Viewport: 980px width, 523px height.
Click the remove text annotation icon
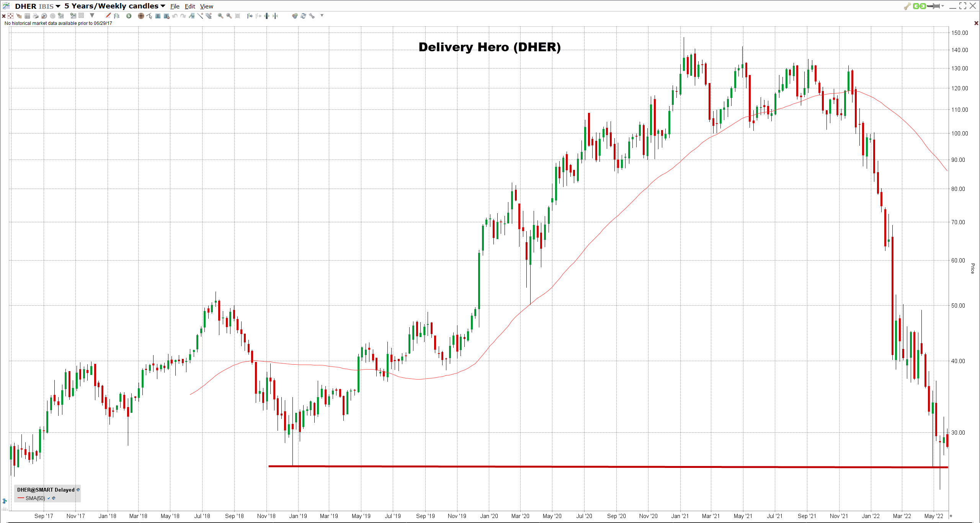tap(167, 16)
